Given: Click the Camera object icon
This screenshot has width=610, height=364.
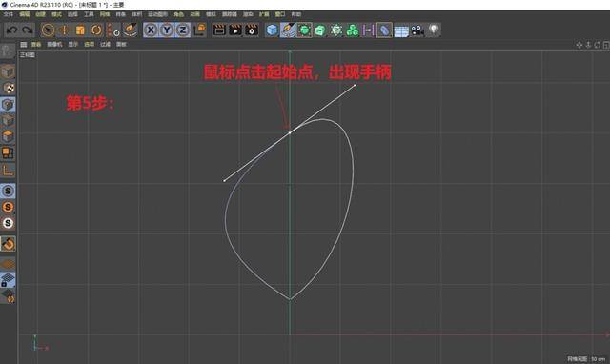Looking at the screenshot, I should 417,30.
